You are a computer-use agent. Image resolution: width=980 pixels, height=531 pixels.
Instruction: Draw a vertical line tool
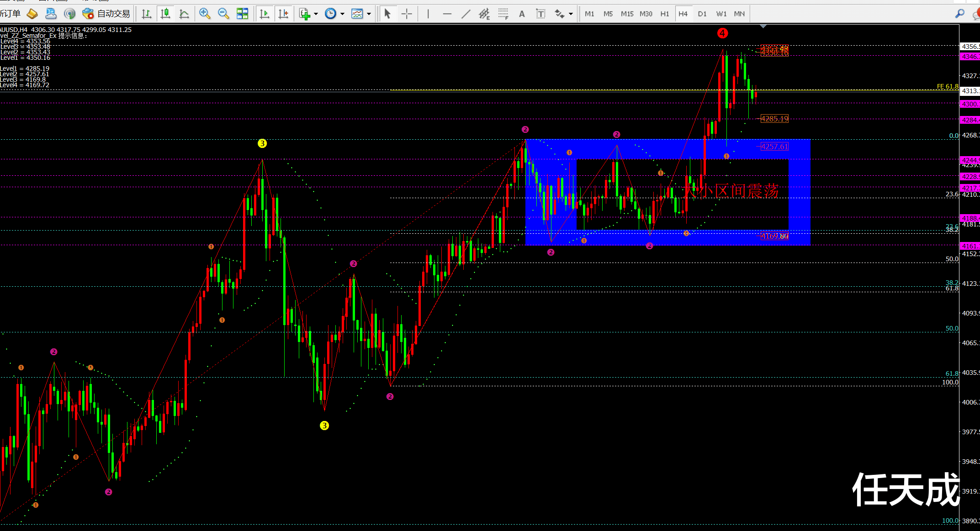tap(428, 14)
